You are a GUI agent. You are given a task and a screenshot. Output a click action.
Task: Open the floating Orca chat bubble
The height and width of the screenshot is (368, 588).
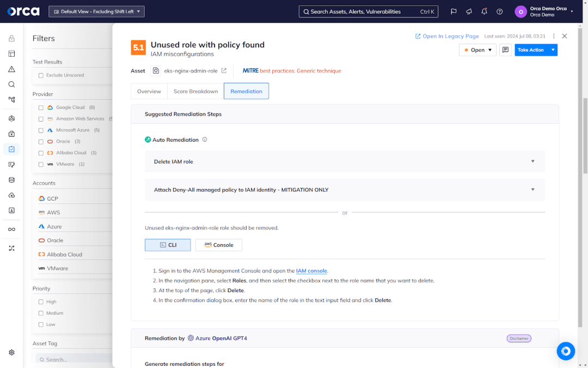pos(566,351)
